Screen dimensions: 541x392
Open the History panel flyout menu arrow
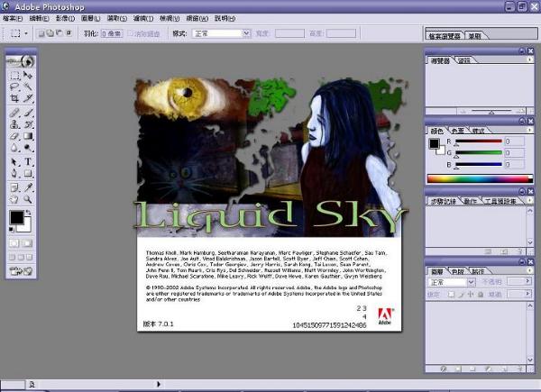point(529,200)
